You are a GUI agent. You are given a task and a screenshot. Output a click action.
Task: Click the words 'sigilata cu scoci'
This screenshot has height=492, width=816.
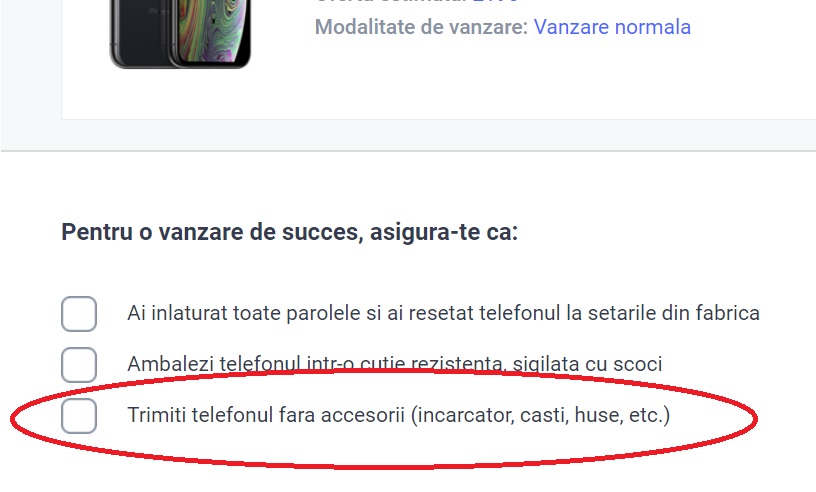coord(588,364)
